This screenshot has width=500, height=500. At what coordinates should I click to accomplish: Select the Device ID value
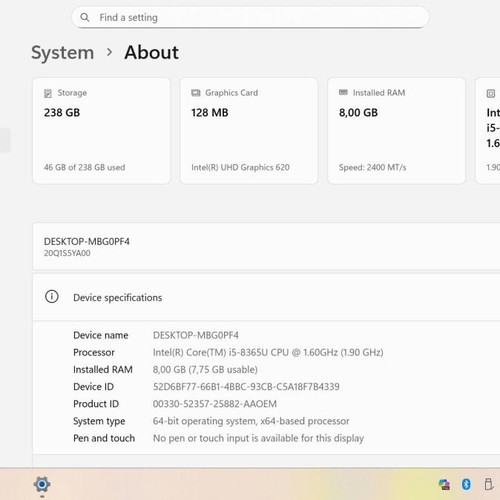pyautogui.click(x=246, y=387)
